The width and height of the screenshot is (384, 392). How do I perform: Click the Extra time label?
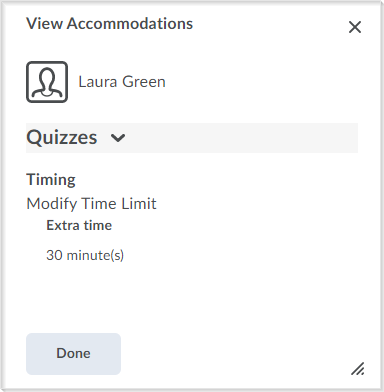pyautogui.click(x=79, y=225)
